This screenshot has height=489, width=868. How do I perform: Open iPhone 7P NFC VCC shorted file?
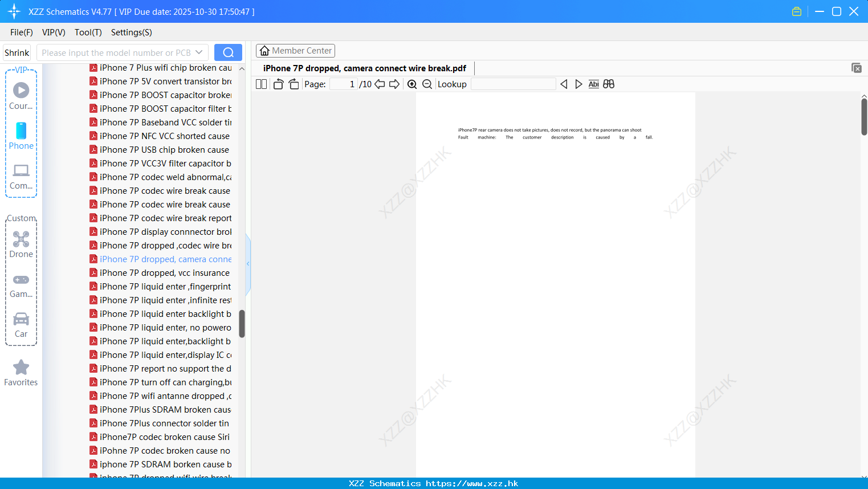coord(160,136)
